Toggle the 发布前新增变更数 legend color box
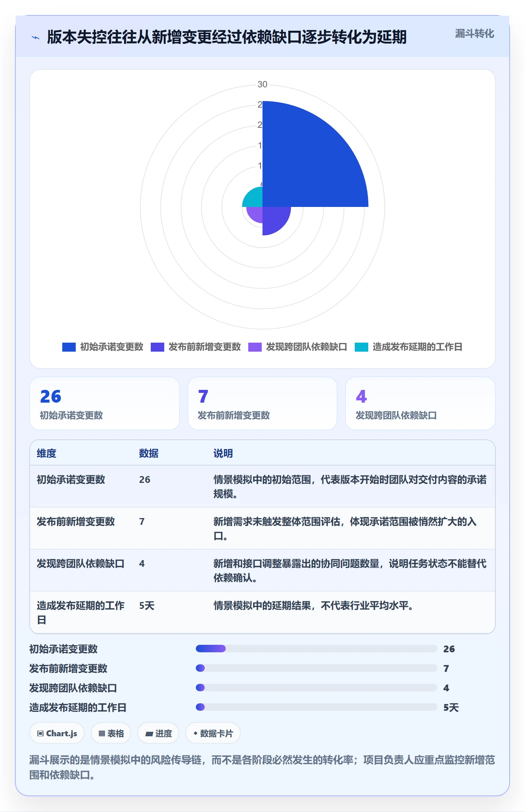The height and width of the screenshot is (812, 525). click(157, 347)
